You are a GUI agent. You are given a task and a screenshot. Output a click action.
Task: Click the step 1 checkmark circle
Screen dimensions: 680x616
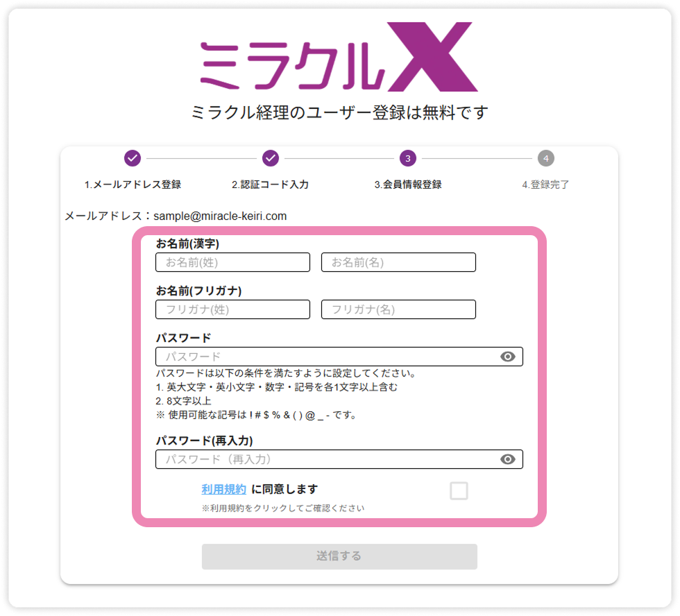[x=133, y=158]
